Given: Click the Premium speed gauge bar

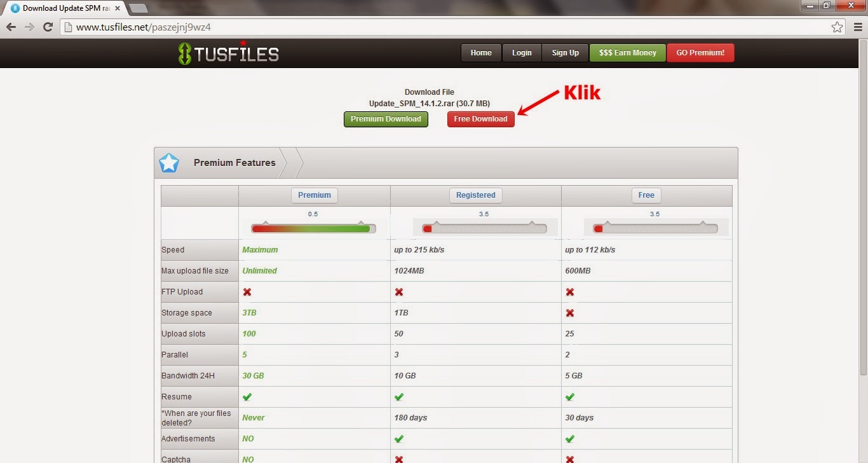Looking at the screenshot, I should pos(313,228).
